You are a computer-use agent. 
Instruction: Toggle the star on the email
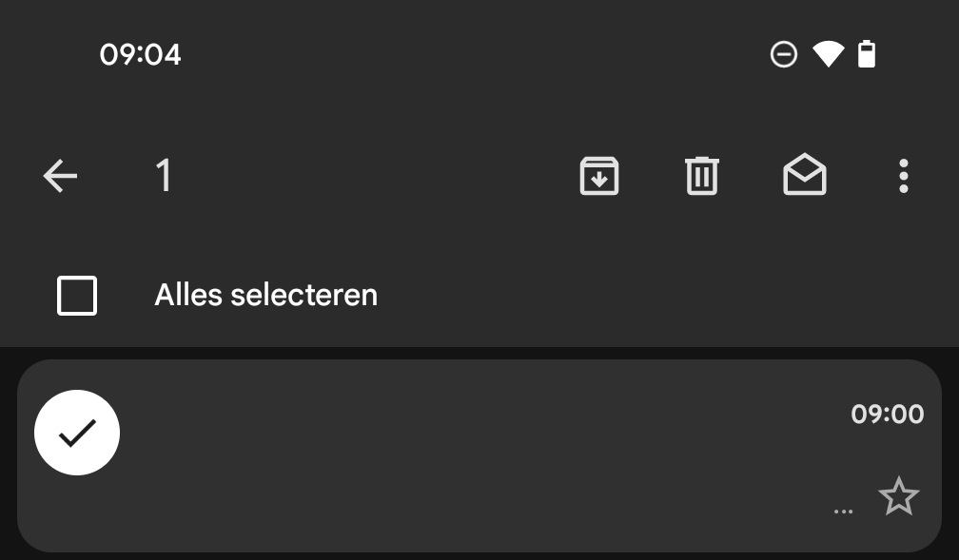point(898,497)
